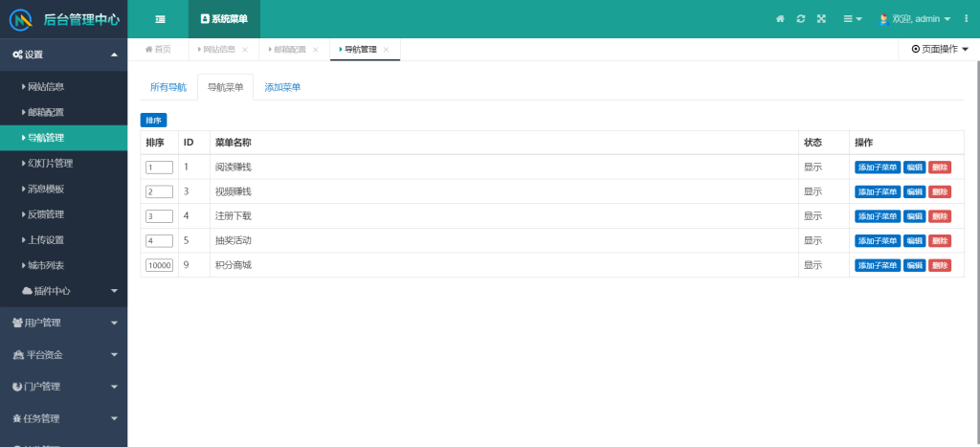980x447 pixels.
Task: Close the 网站信息 tab
Action: coord(245,50)
